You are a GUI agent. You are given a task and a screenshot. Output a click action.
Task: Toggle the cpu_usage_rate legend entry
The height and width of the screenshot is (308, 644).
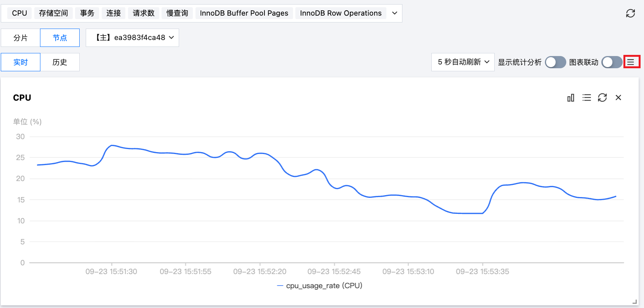coord(320,286)
